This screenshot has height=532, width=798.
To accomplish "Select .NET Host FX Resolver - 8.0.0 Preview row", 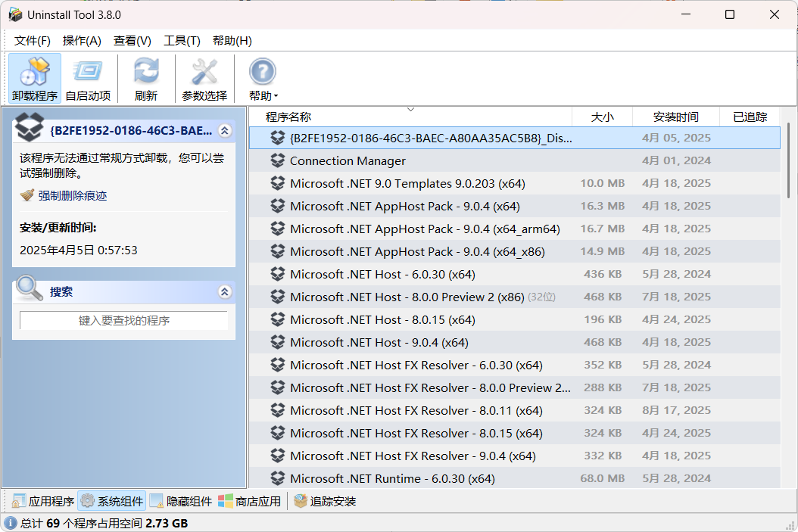I will pos(515,387).
